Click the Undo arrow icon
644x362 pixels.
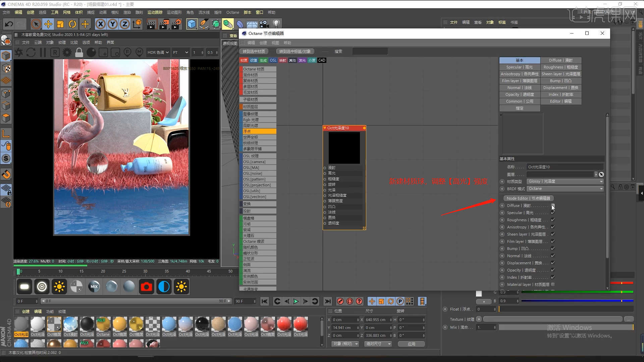click(9, 24)
